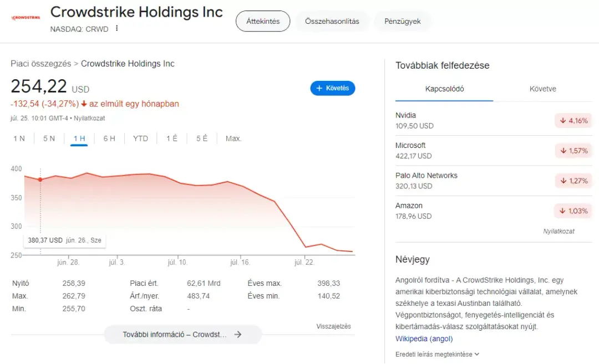Open the Microsoft related stock row
599x364 pixels.
pos(494,151)
